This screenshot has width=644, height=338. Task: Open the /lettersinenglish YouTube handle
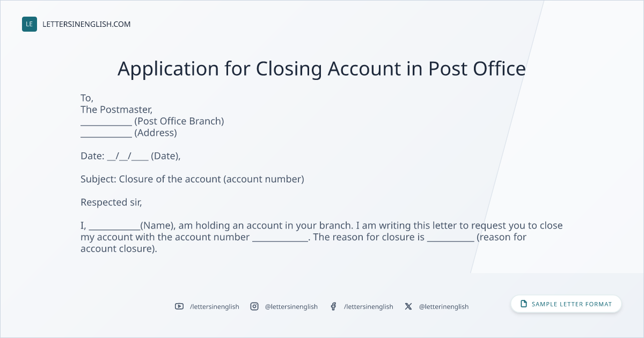[x=215, y=306]
